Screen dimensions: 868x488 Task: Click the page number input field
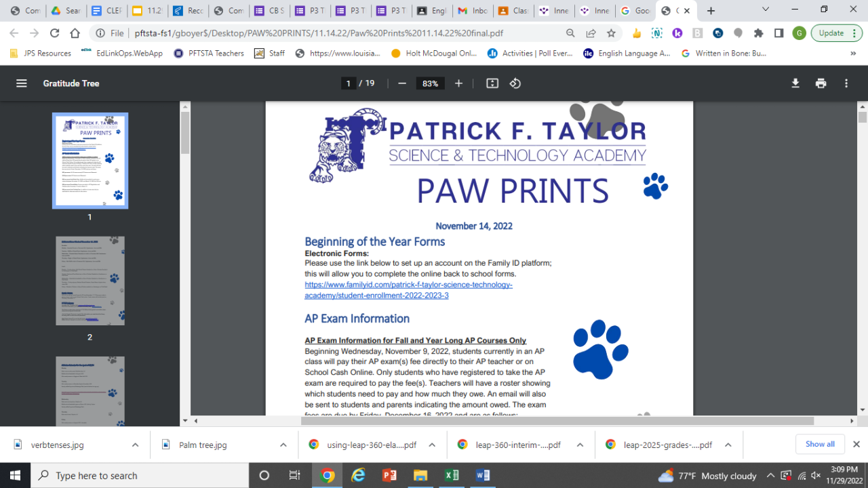click(x=349, y=83)
